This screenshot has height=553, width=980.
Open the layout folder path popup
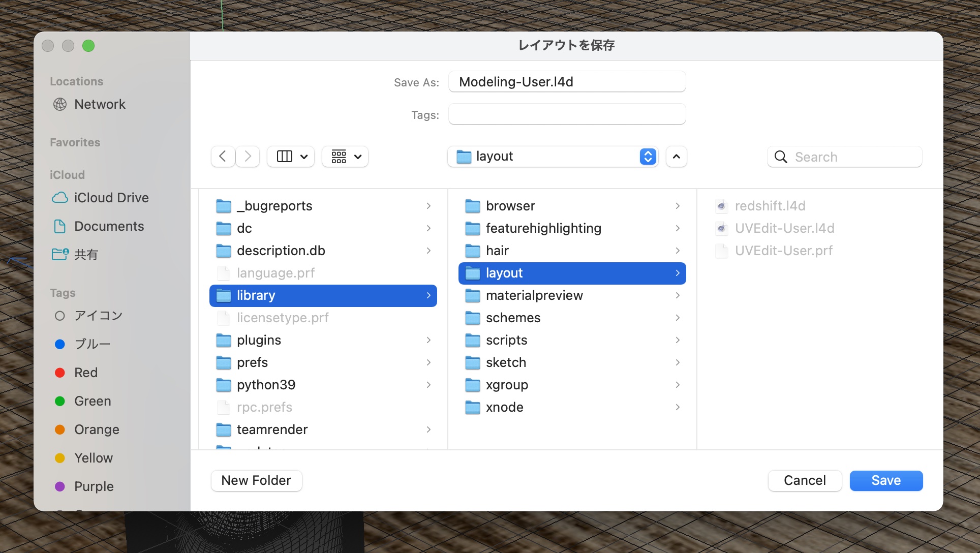(x=553, y=157)
